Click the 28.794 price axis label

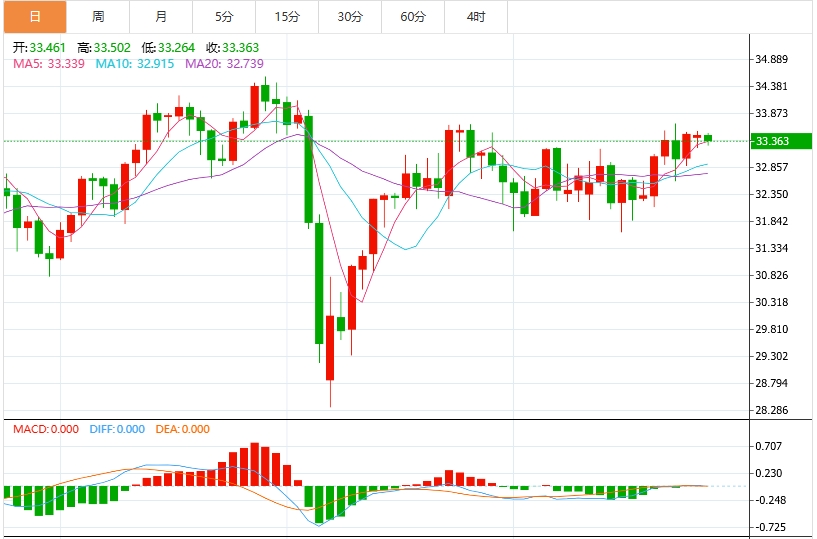point(772,384)
